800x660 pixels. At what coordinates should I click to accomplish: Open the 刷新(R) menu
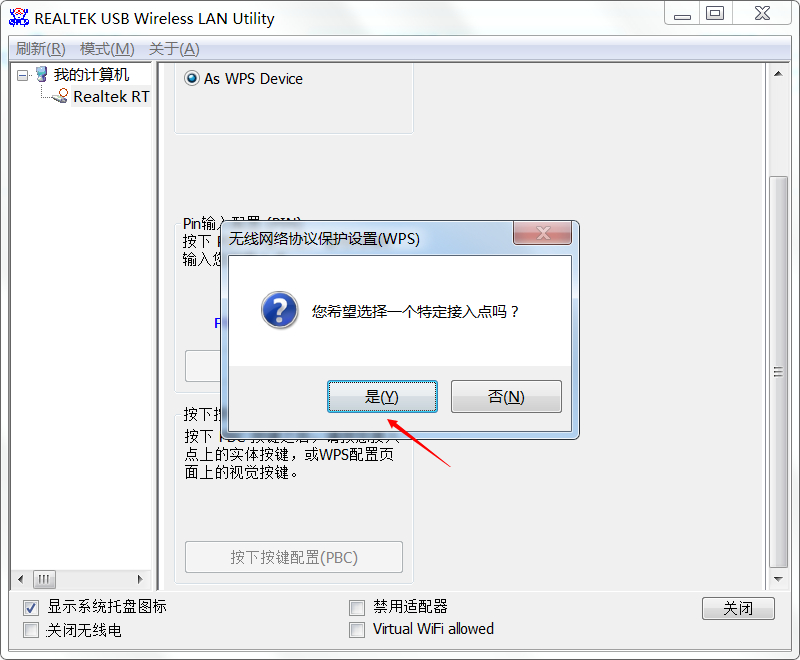pyautogui.click(x=40, y=49)
